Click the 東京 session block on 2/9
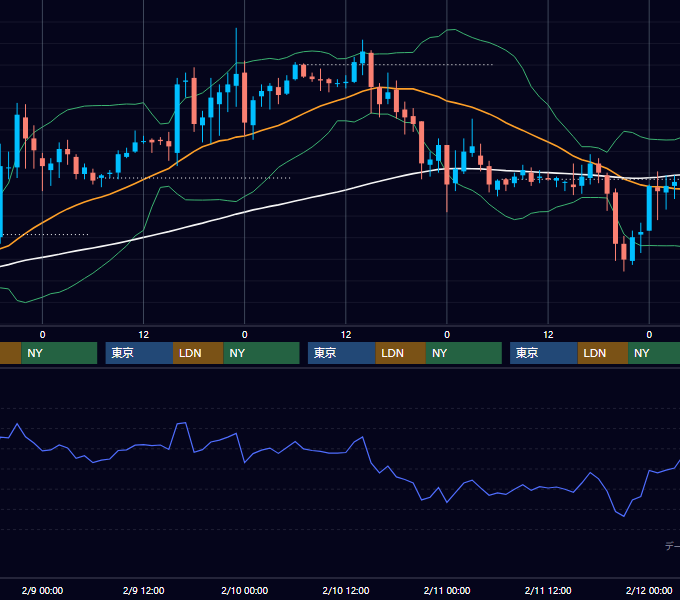Viewport: 680px width, 600px height. [139, 353]
